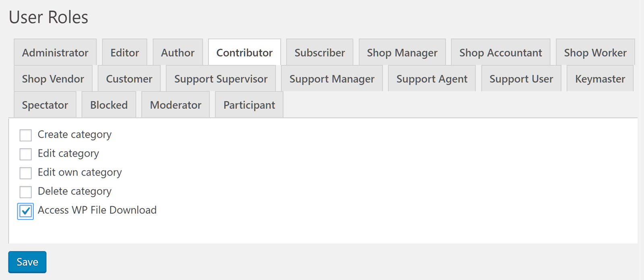Enable the Create category checkbox
Image resolution: width=644 pixels, height=280 pixels.
26,135
